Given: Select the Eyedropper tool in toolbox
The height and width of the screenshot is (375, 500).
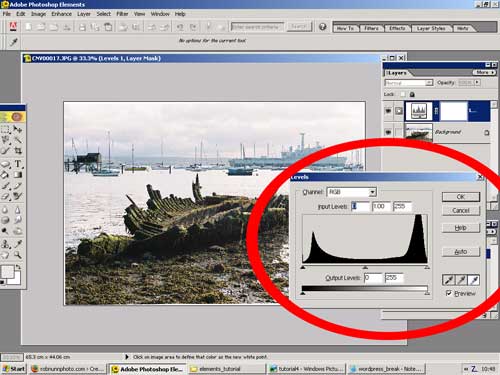Looking at the screenshot, I should [17, 244].
